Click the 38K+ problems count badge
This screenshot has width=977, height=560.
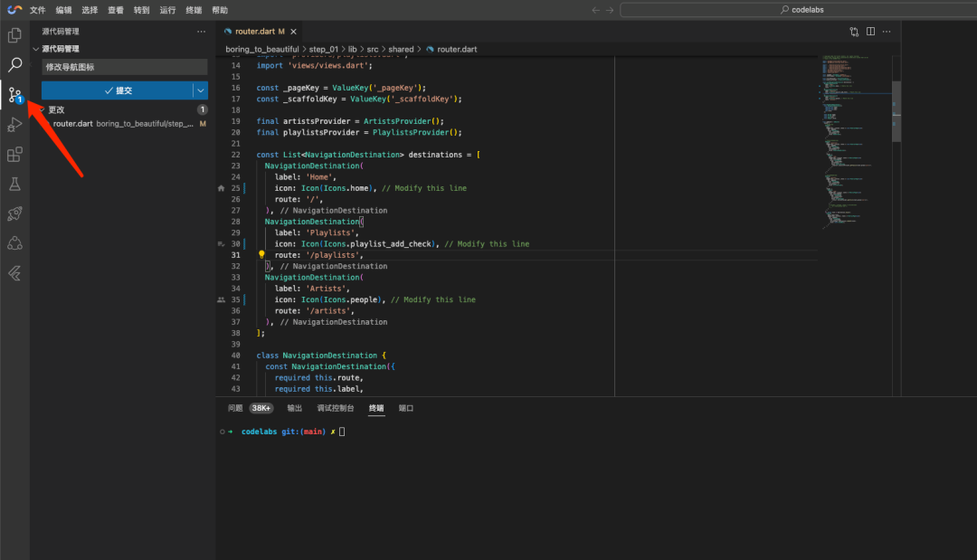pos(261,408)
